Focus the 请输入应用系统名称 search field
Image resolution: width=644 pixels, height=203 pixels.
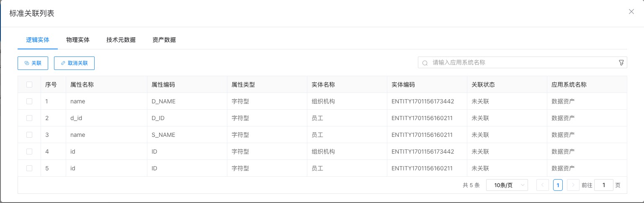pyautogui.click(x=519, y=63)
